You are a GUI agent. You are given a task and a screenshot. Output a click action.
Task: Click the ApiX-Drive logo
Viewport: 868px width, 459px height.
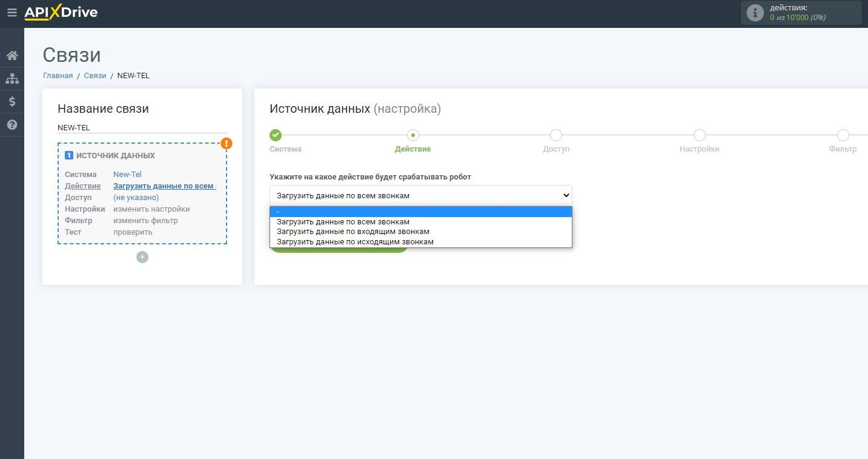61,12
